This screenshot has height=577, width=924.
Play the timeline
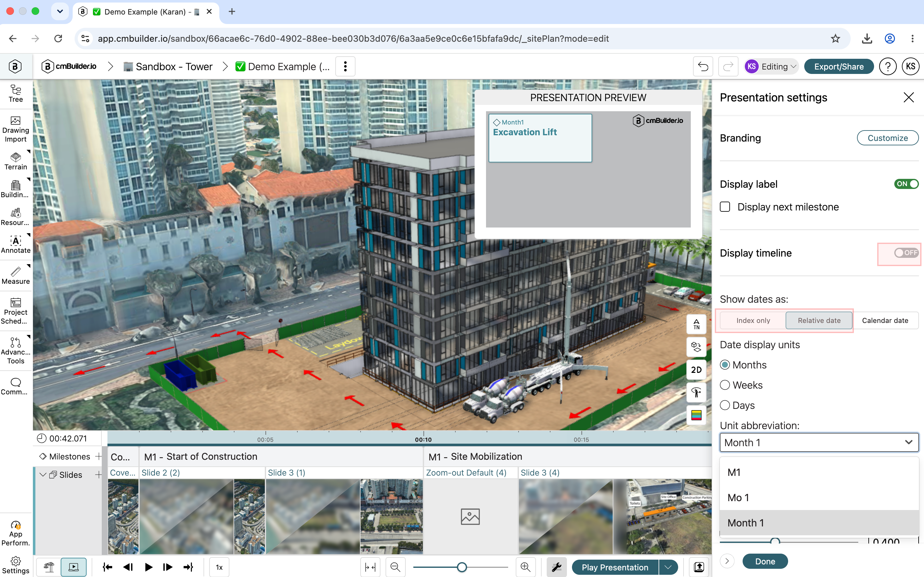pos(149,567)
